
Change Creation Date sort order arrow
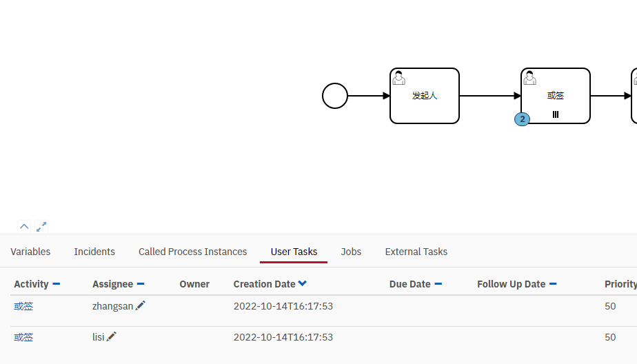303,284
